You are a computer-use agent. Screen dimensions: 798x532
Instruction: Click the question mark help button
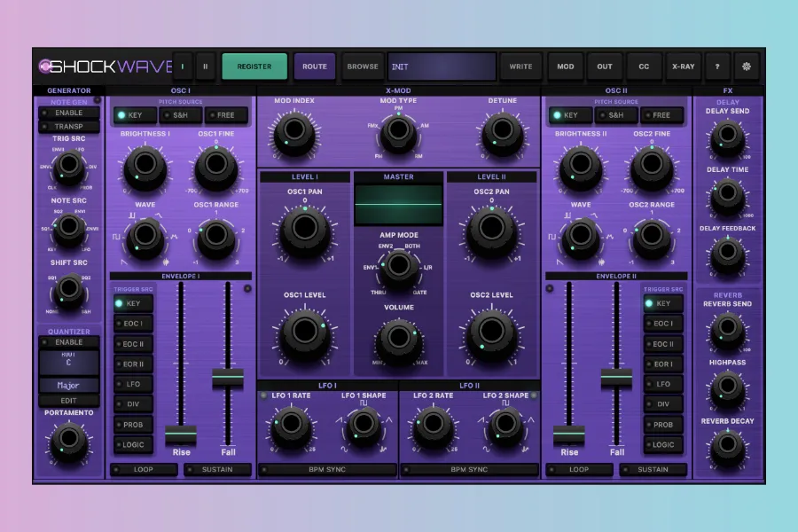coord(716,66)
